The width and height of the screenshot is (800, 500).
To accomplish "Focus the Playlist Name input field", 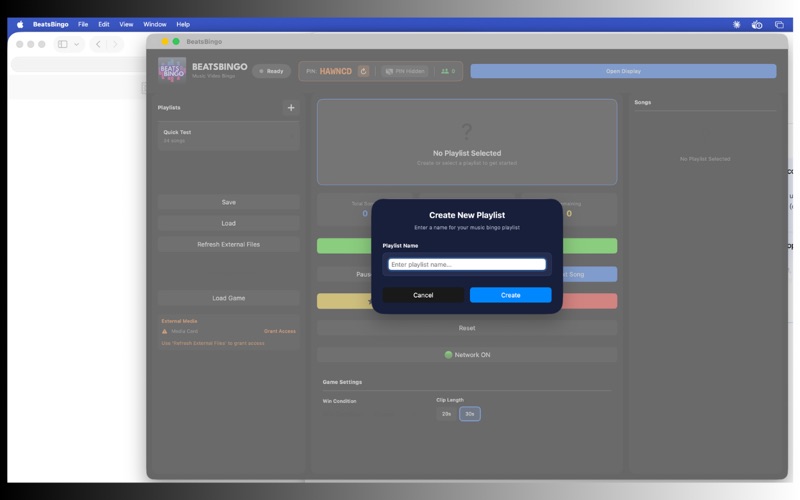I will point(467,264).
